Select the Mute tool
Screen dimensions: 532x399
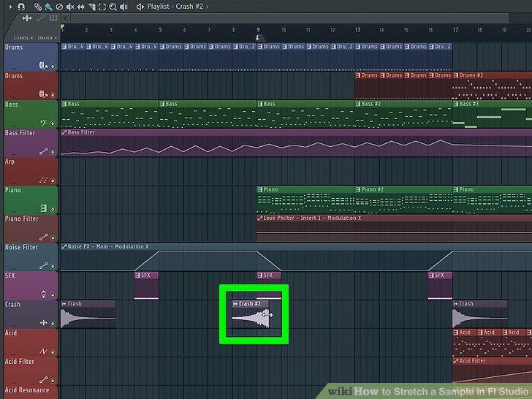70,7
